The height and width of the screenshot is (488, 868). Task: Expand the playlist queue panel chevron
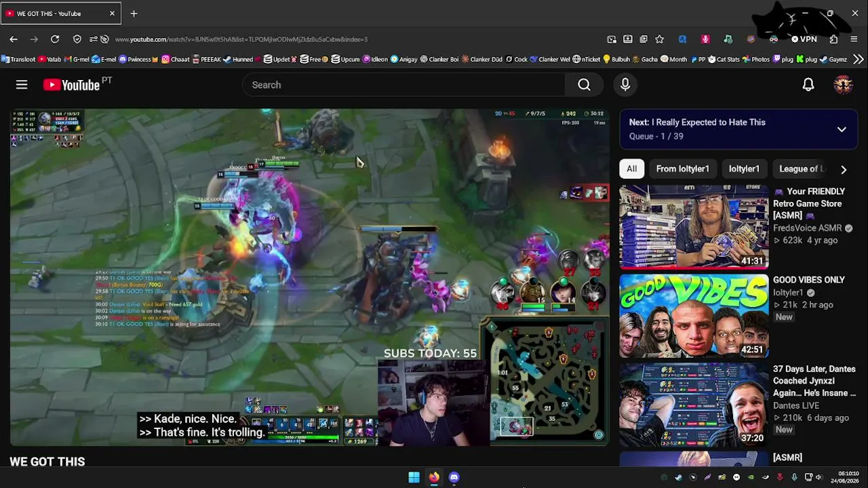842,129
